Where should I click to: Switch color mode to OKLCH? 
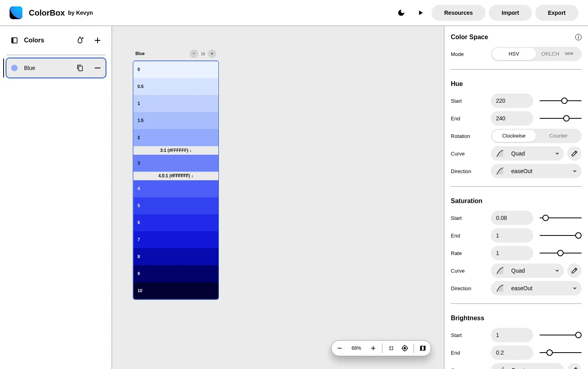point(557,54)
